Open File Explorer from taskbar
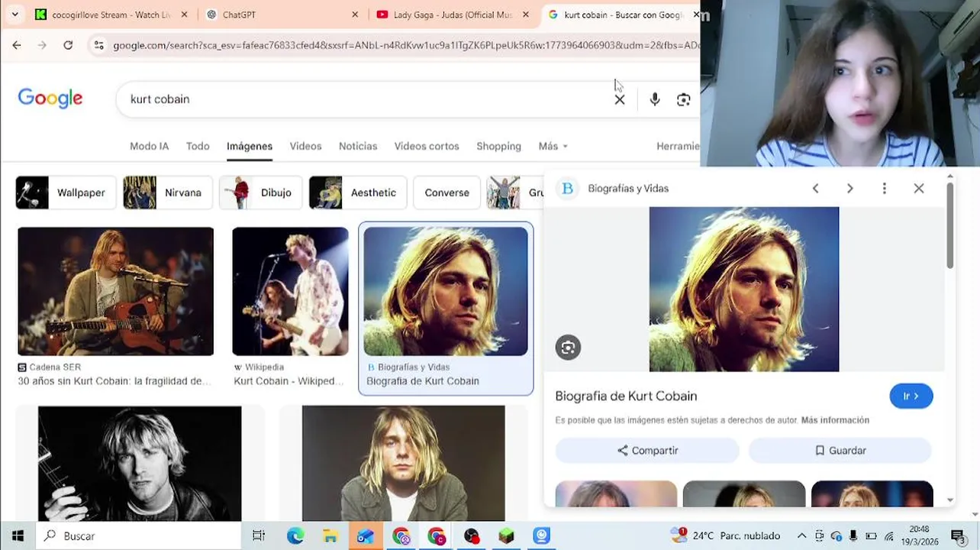 point(330,535)
